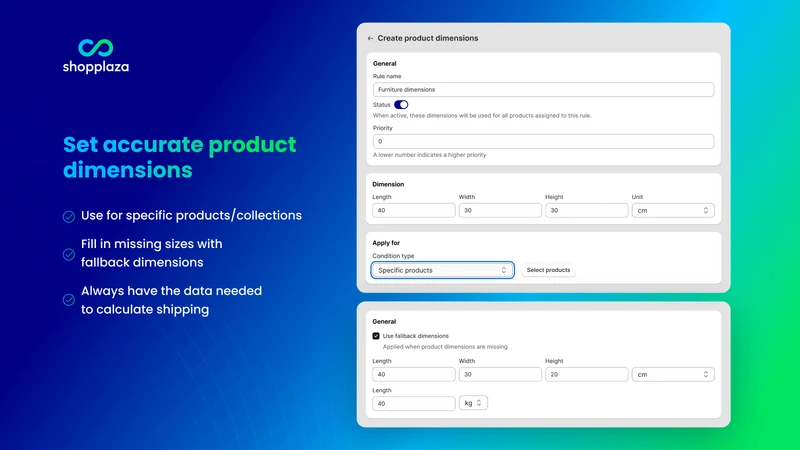Click the Create product dimensions title
This screenshot has width=800, height=450.
[x=428, y=38]
